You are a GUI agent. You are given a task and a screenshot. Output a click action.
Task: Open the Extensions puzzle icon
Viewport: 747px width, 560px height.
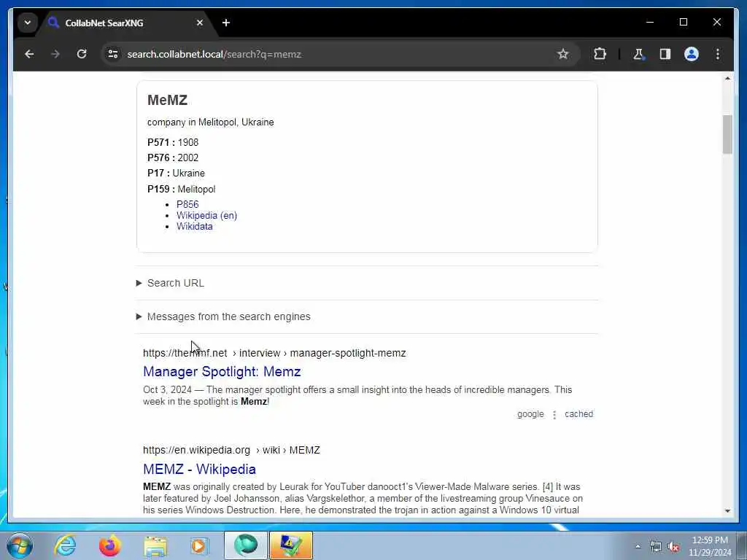point(600,54)
